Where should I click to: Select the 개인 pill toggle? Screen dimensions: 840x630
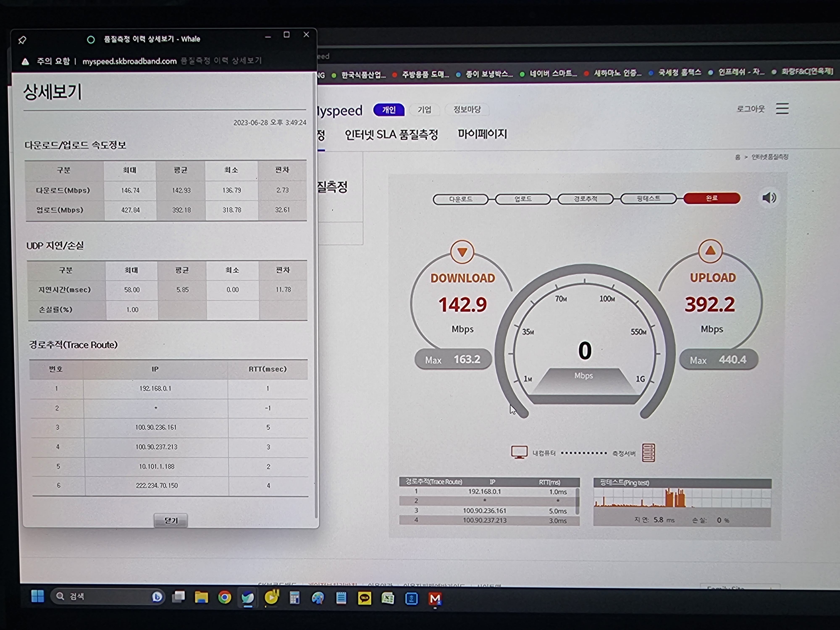point(388,110)
